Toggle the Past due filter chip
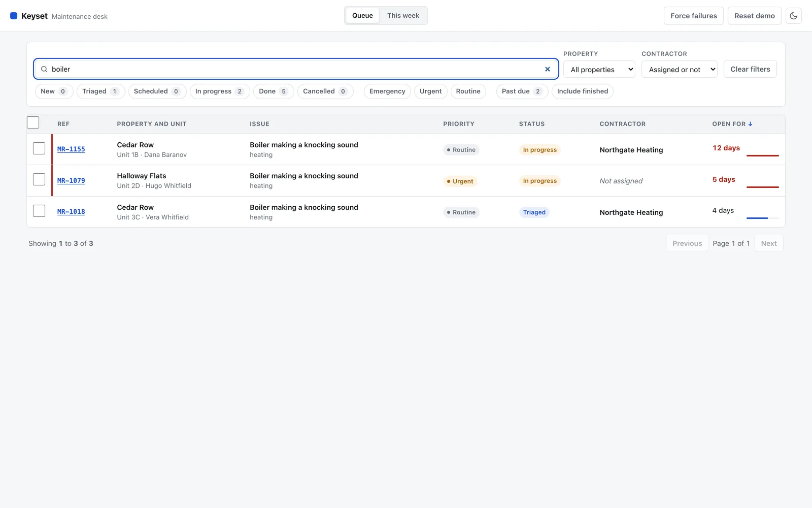Image resolution: width=812 pixels, height=508 pixels. click(x=522, y=91)
